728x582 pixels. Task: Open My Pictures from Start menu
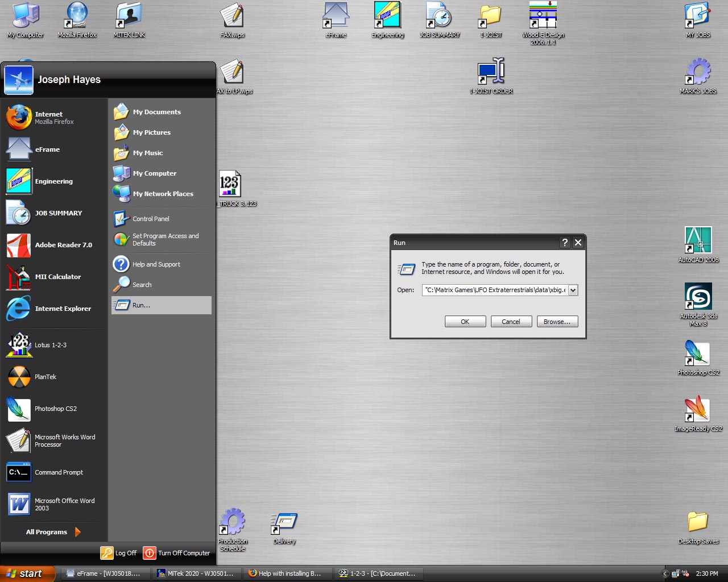162,132
